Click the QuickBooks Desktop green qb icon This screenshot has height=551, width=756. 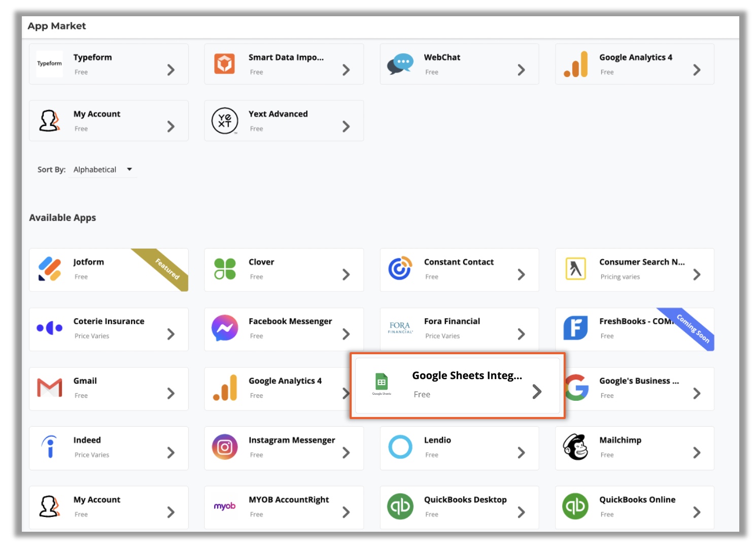[400, 506]
